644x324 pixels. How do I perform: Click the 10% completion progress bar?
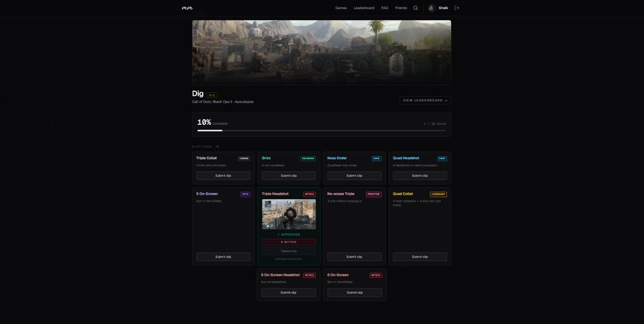coord(321,131)
